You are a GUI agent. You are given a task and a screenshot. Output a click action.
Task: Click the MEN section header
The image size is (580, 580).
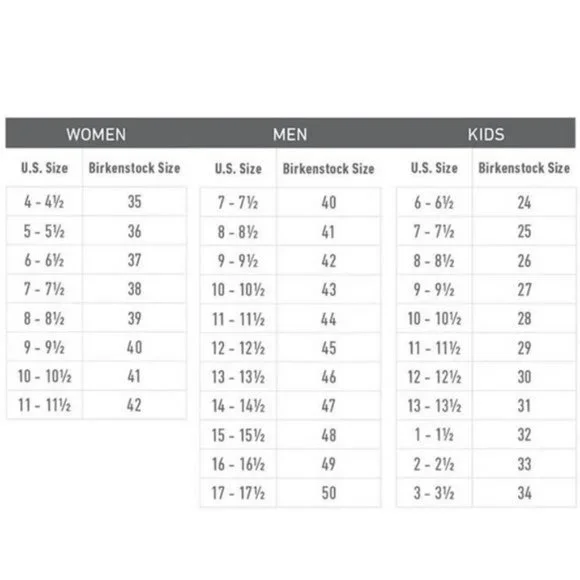click(290, 134)
